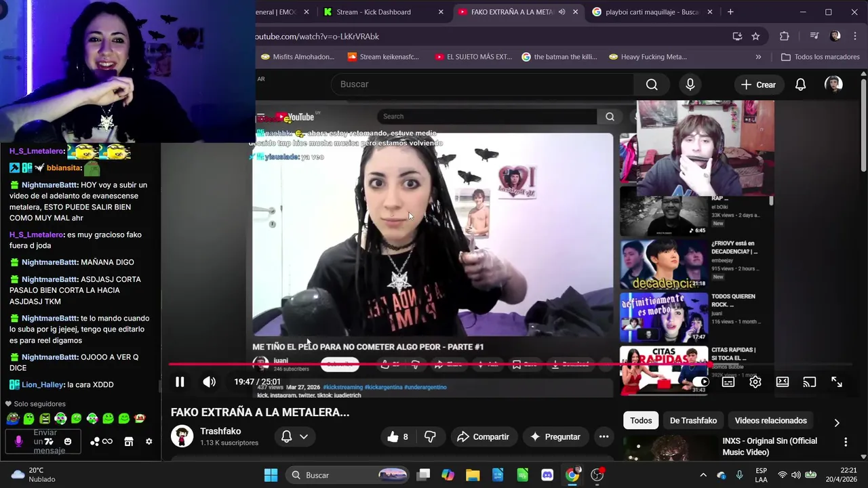Screen dimensions: 868x488
Task: Open YouTube account avatar menu
Action: pyautogui.click(x=833, y=84)
